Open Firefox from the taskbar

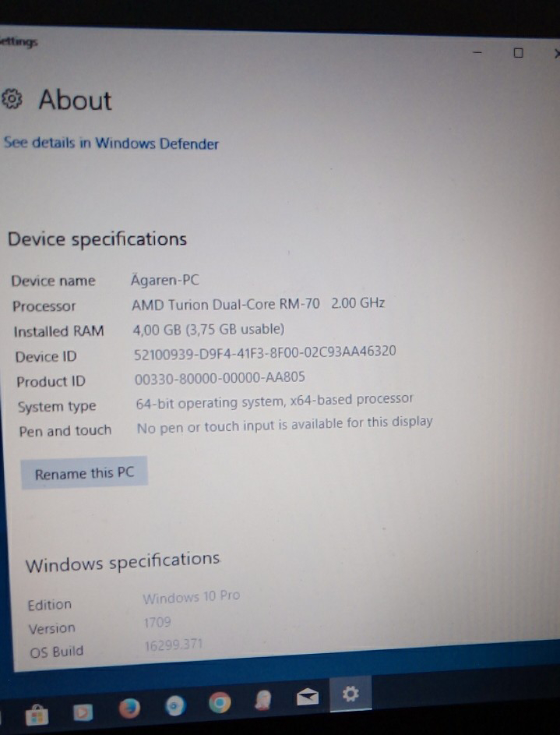(x=129, y=708)
